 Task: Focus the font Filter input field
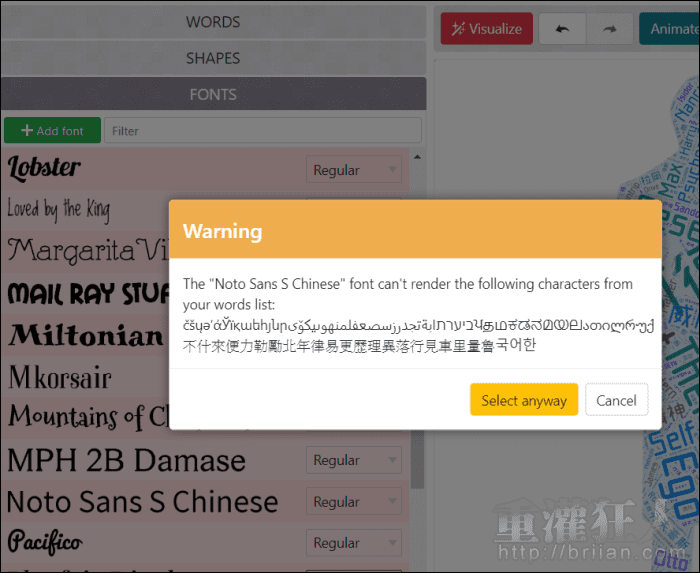point(264,131)
